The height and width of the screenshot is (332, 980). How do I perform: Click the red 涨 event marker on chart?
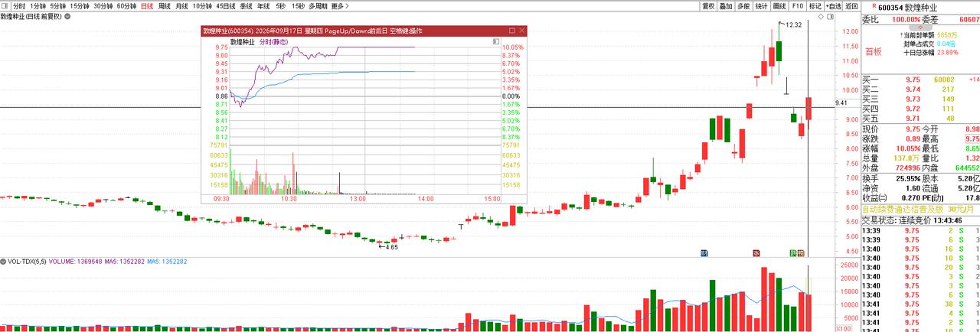[756, 252]
